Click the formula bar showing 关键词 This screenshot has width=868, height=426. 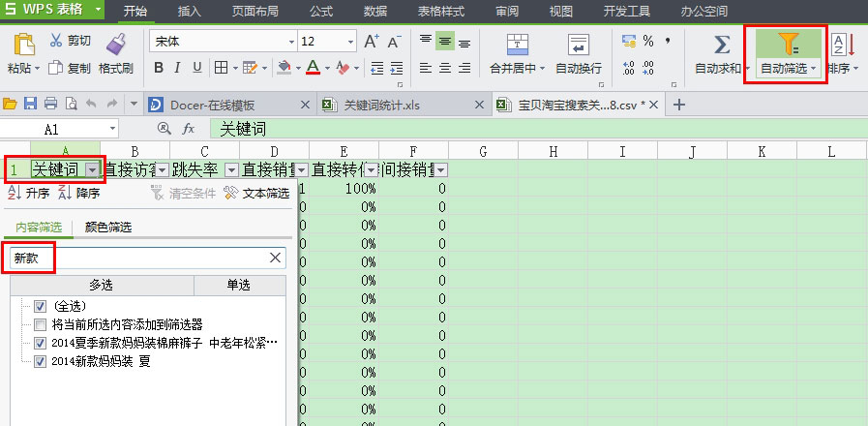(538, 129)
